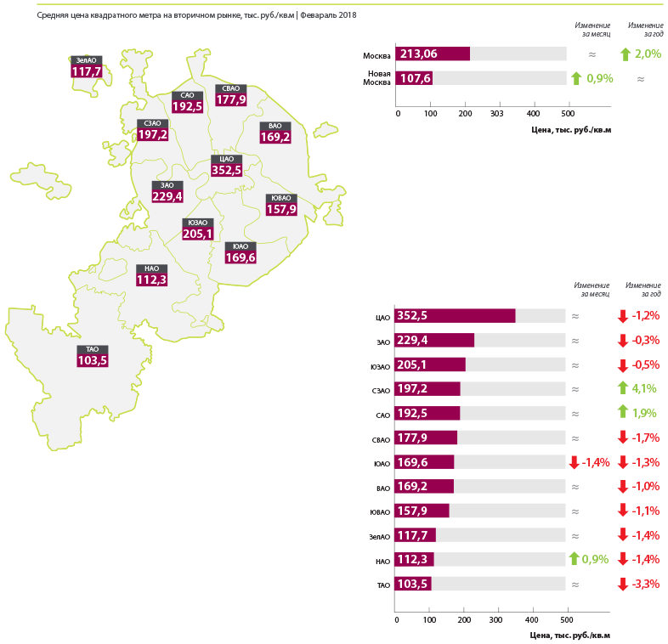The height and width of the screenshot is (644, 668).
Task: Click the '303' axis tick in the top chart
Action: (496, 113)
